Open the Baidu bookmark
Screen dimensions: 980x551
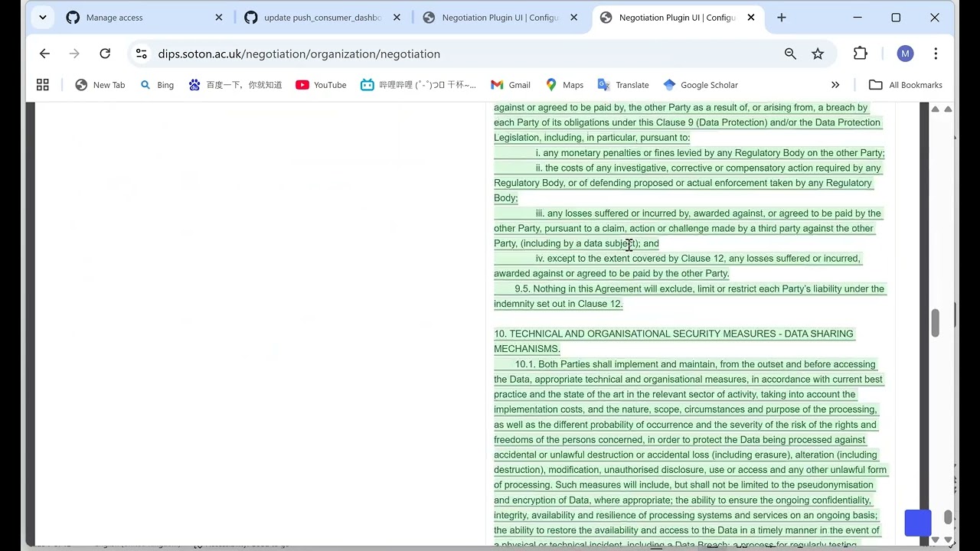235,85
